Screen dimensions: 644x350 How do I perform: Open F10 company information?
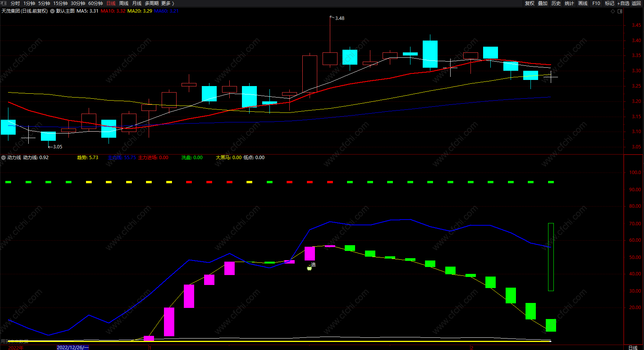[596, 3]
